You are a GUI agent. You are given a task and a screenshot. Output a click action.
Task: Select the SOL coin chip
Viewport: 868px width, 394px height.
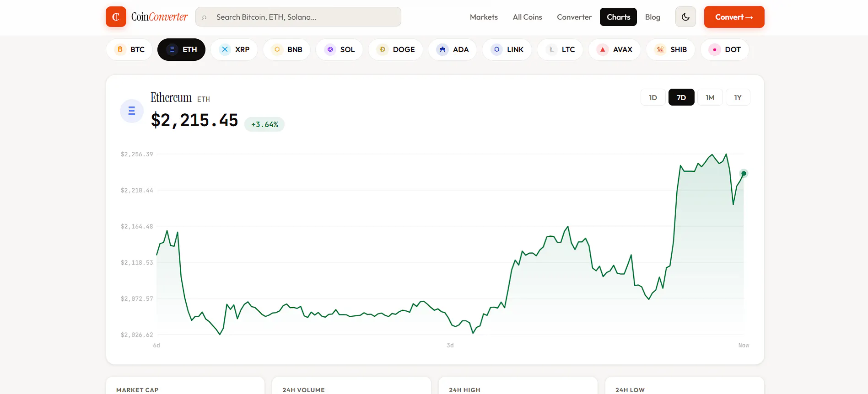pyautogui.click(x=340, y=49)
